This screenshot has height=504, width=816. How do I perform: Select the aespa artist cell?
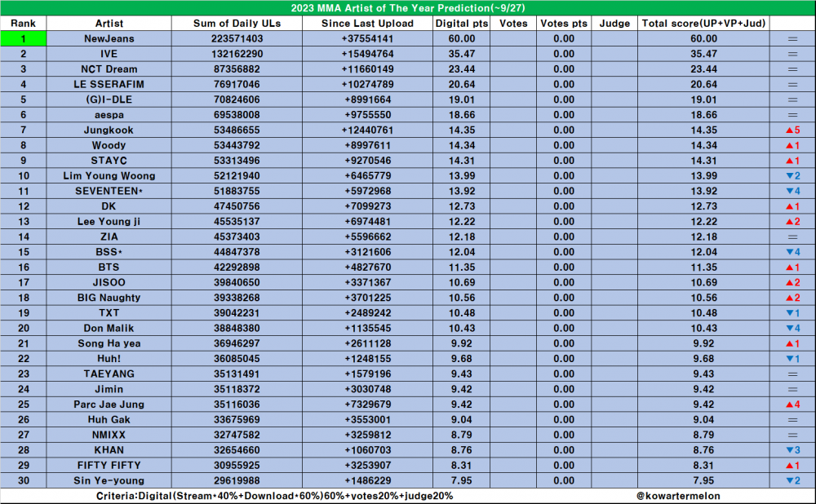109,114
